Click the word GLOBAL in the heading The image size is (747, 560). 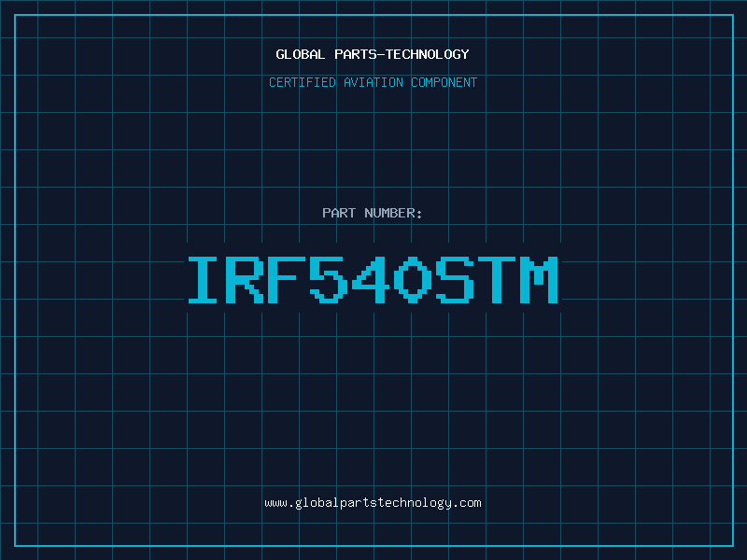pos(301,54)
